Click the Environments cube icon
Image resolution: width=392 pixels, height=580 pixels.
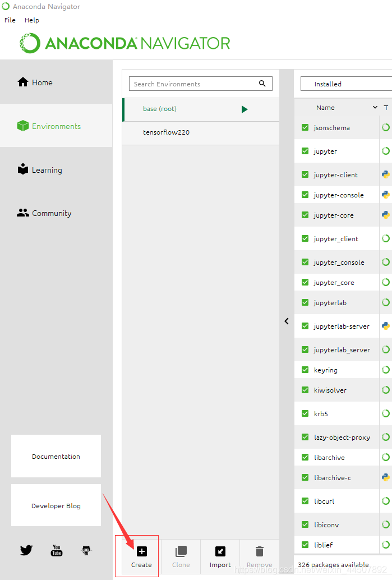[x=23, y=126]
